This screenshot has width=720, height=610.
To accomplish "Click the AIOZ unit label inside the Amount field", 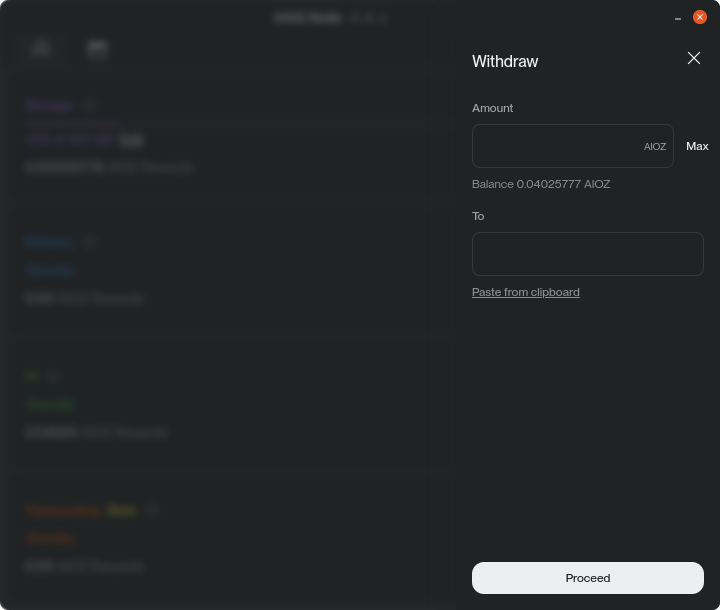I will pos(654,147).
